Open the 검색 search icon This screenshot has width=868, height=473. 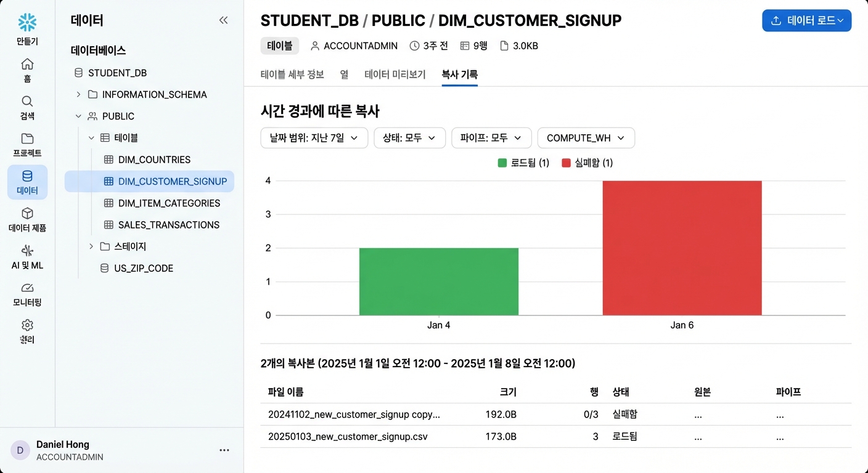27,101
